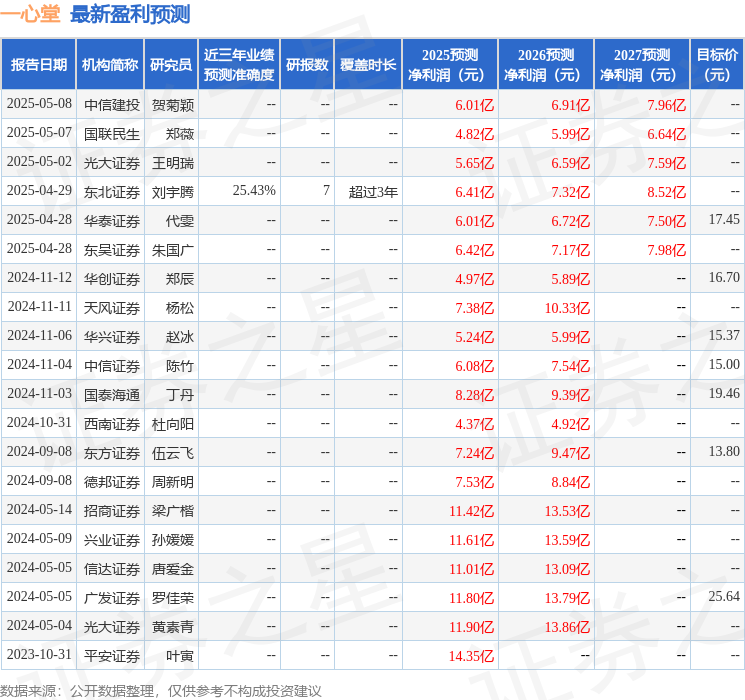
Task: Click the date 2023-10-31
Action: tap(39, 654)
